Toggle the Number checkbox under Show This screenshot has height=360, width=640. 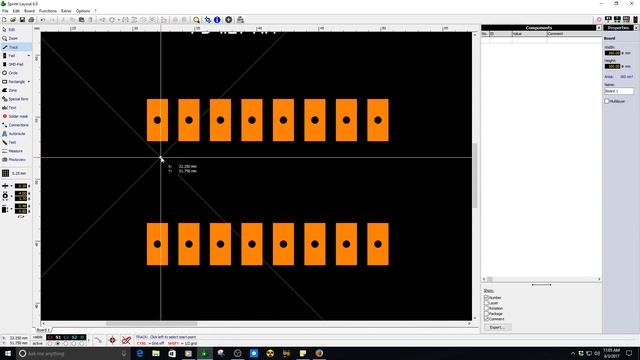(x=486, y=298)
